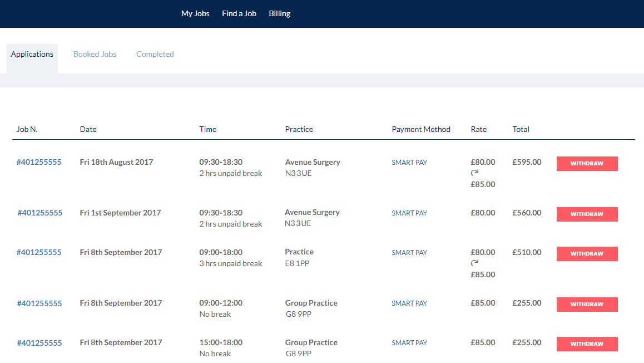Image resolution: width=644 pixels, height=363 pixels.
Task: Click the Total column header
Action: (521, 129)
